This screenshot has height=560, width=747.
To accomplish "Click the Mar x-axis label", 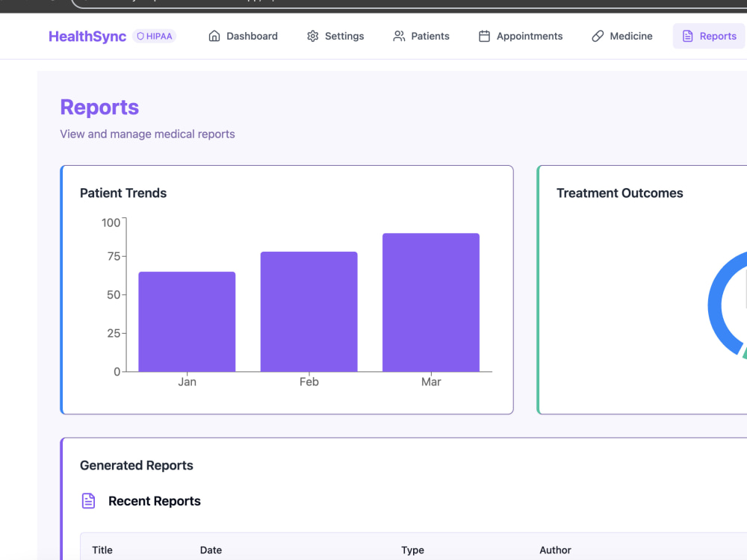I will [x=431, y=382].
